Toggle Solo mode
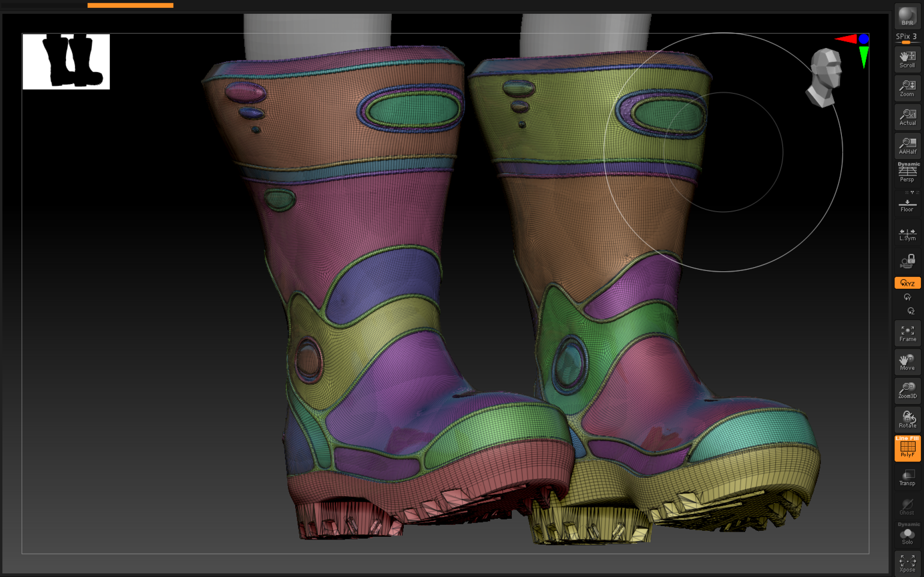The image size is (924, 577). point(907,534)
